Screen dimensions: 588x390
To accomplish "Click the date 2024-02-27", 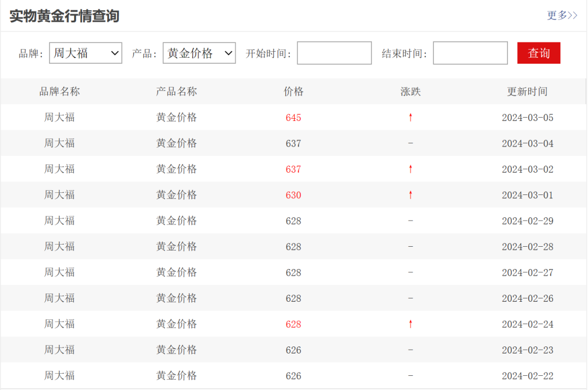I will click(x=528, y=273).
